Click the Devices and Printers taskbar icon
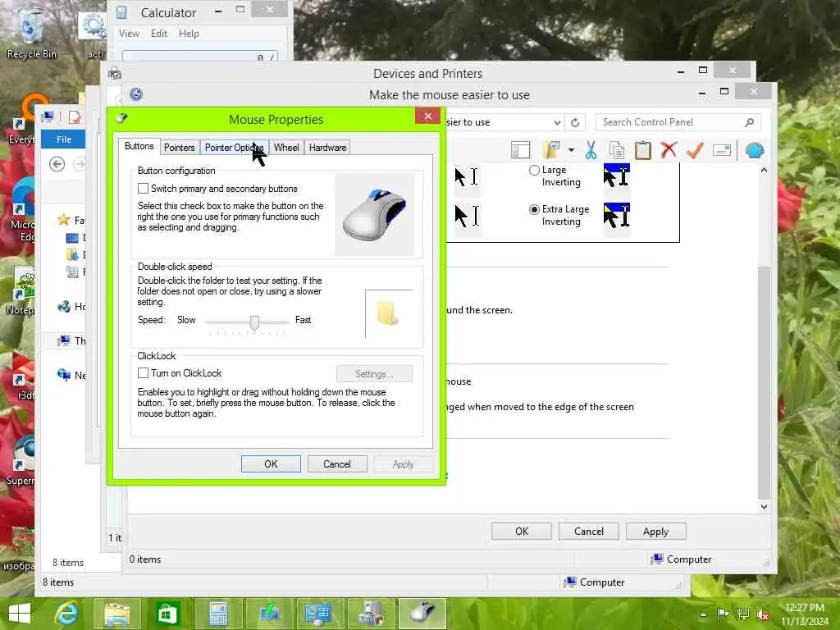This screenshot has width=840, height=630. click(x=370, y=614)
